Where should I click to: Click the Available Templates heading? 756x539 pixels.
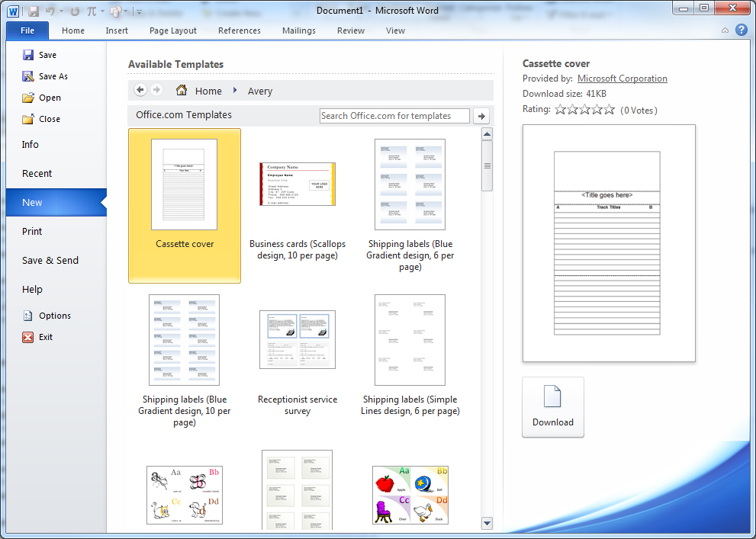[176, 65]
